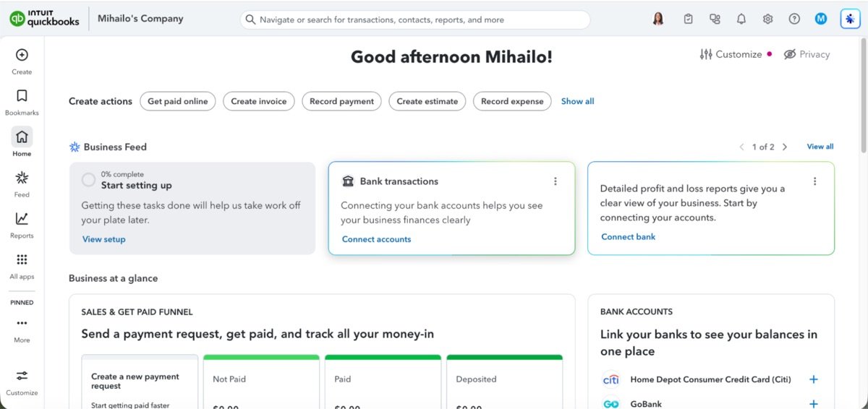The height and width of the screenshot is (409, 868).
Task: Open Reports in the sidebar
Action: (22, 218)
